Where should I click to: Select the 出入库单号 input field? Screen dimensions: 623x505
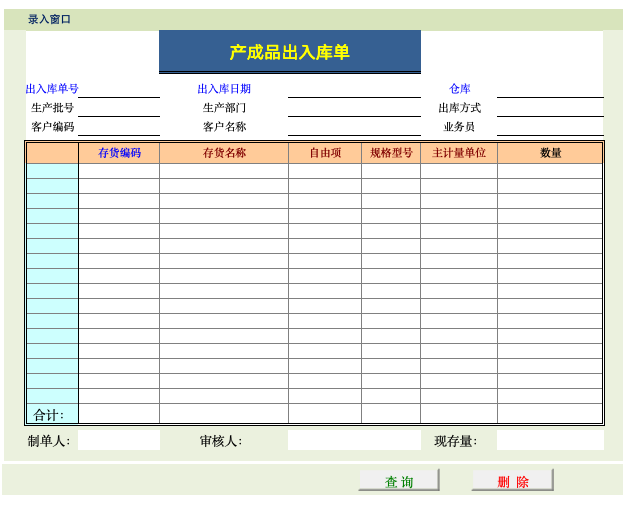tap(119, 89)
